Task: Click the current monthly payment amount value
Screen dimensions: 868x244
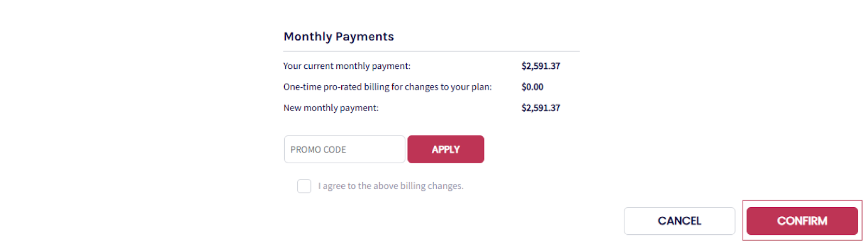Action: click(540, 66)
